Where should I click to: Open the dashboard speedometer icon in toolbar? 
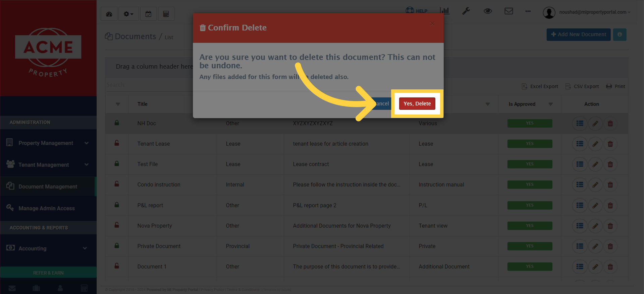109,14
